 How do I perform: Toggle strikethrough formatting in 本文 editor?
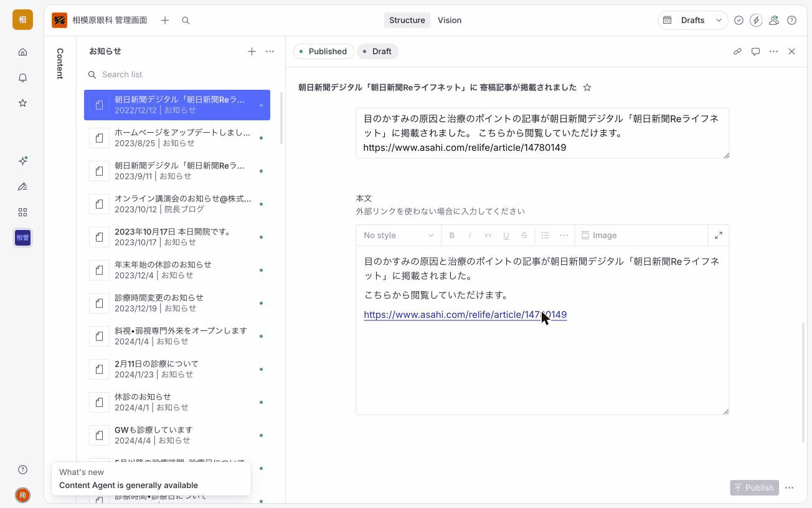tap(524, 235)
